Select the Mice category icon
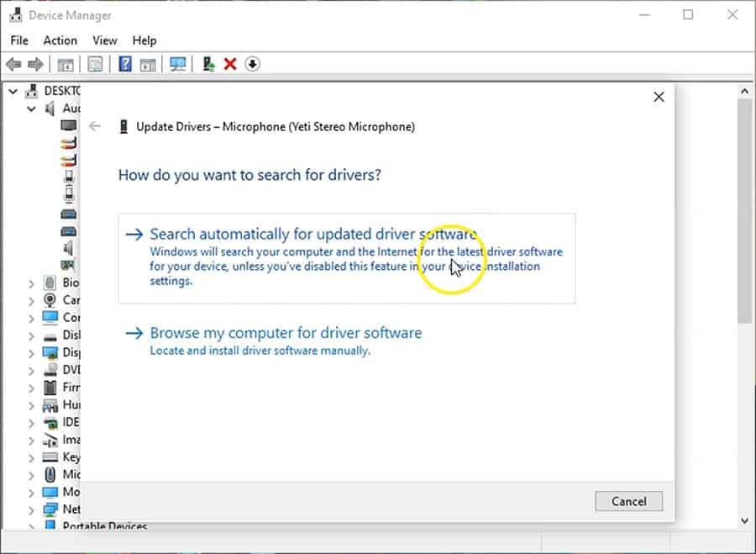The image size is (756, 554). [50, 474]
